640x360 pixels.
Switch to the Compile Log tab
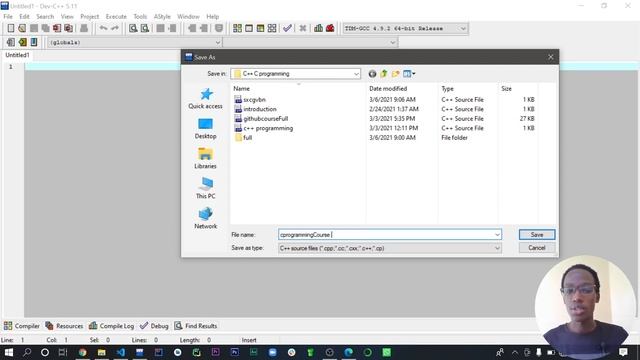111,326
